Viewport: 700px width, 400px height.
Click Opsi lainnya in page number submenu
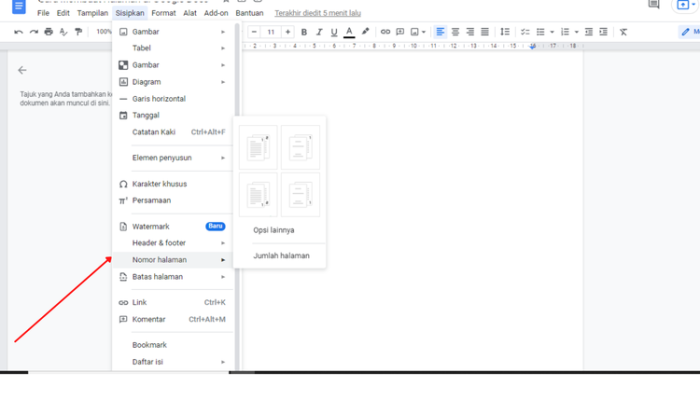274,230
